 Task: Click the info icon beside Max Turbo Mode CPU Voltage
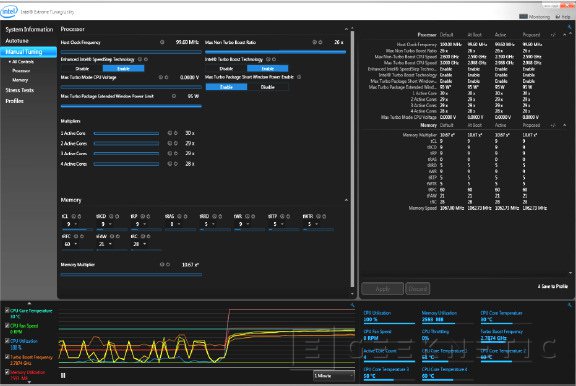(x=161, y=77)
